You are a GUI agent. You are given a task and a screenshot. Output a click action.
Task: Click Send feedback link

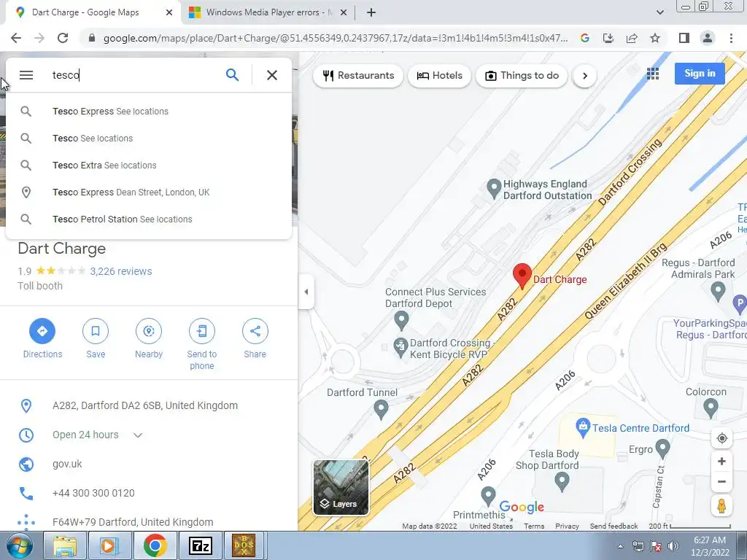pos(614,526)
